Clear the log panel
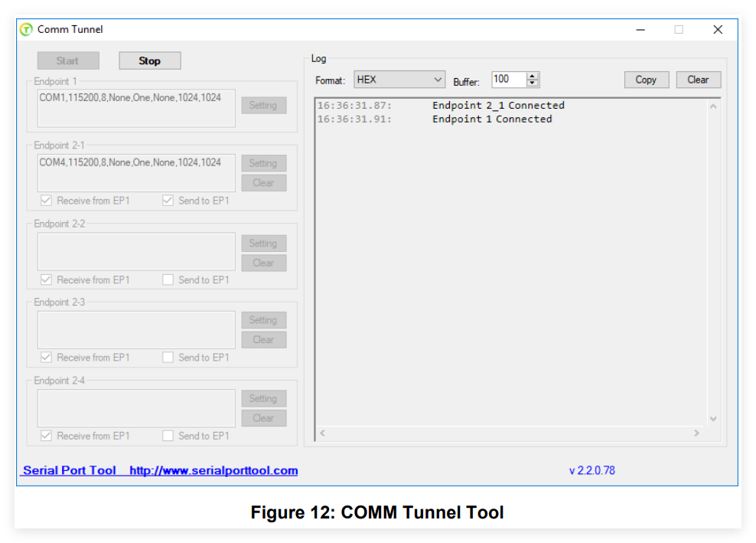Screen dimensions: 756x543 pos(698,80)
